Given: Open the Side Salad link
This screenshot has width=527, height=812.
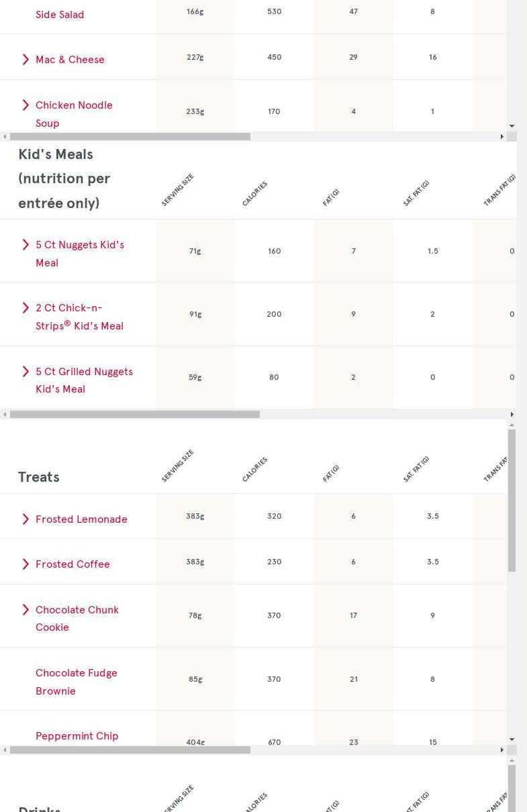Looking at the screenshot, I should [60, 15].
